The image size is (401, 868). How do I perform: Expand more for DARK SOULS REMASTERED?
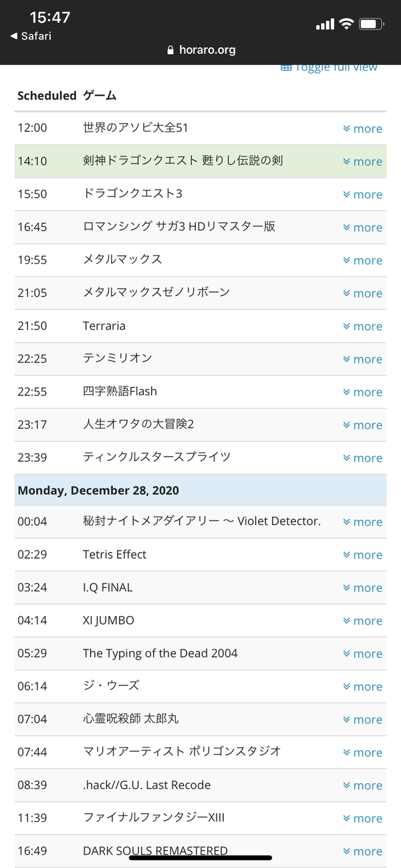click(x=362, y=851)
